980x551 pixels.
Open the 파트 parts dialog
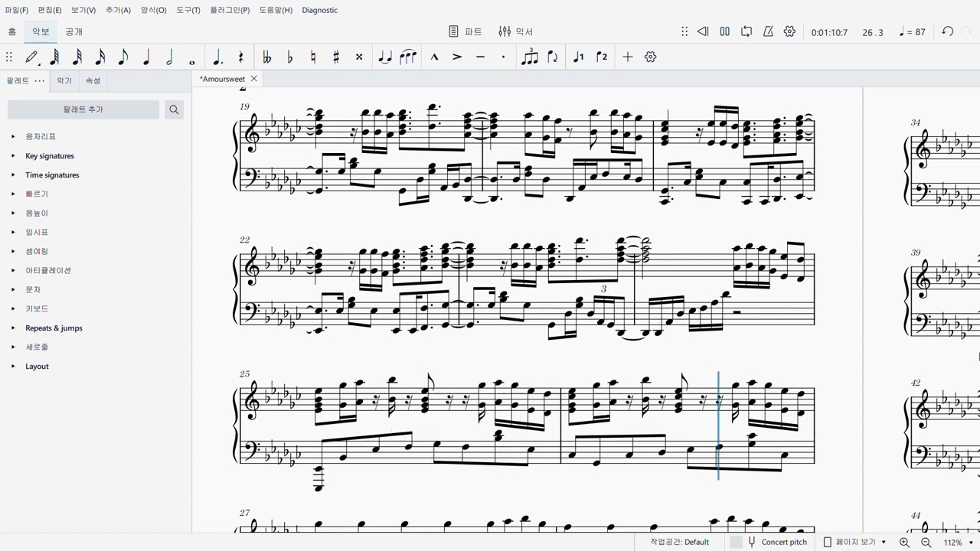pyautogui.click(x=465, y=31)
